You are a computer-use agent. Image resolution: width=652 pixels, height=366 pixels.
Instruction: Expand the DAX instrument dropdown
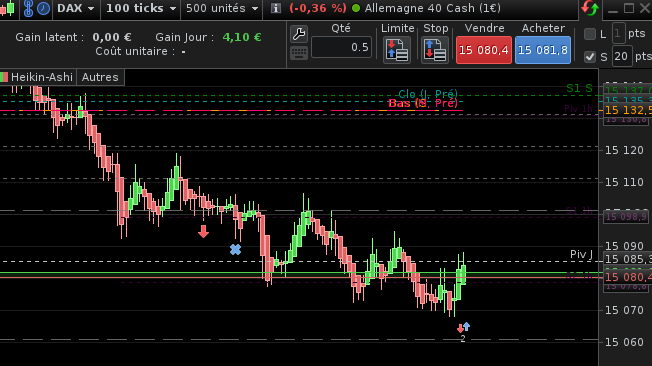pos(76,8)
